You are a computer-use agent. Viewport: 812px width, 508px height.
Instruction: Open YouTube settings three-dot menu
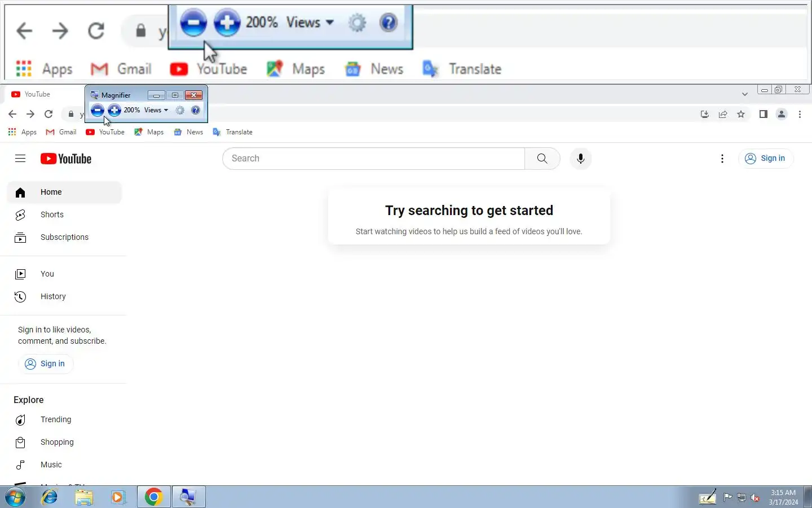[x=722, y=159]
